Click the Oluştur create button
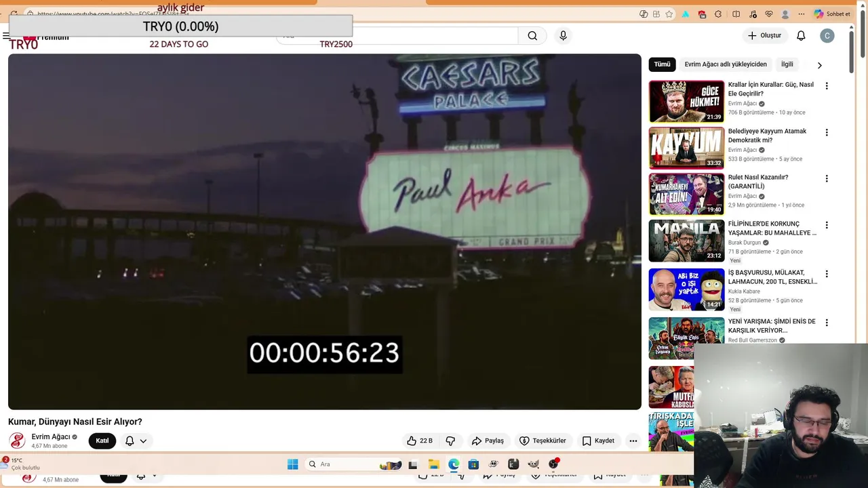 [764, 35]
